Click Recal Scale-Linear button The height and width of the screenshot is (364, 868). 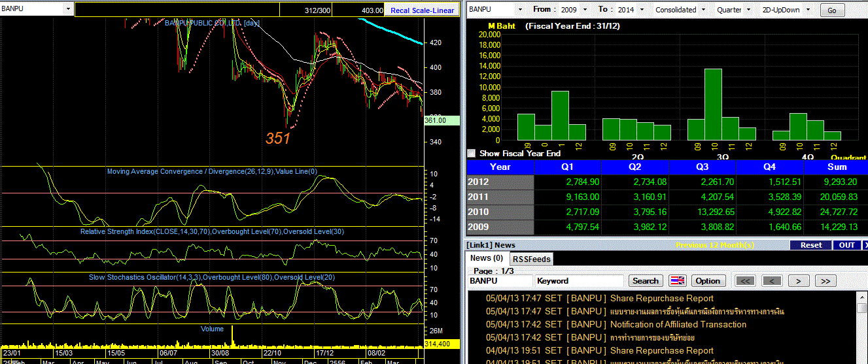(422, 10)
